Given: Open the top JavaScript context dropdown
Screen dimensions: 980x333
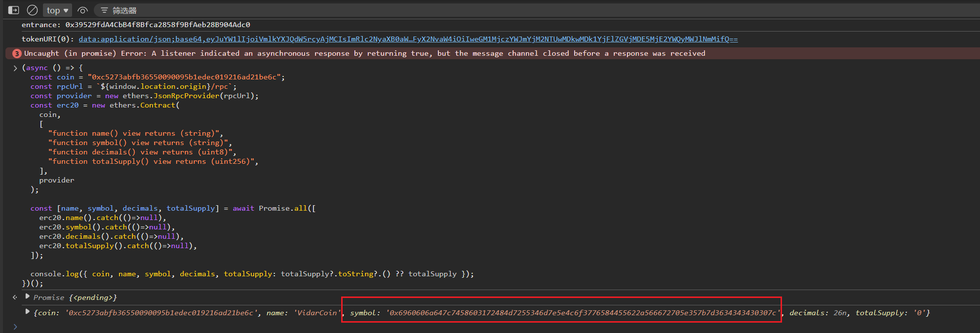Looking at the screenshot, I should coord(58,10).
